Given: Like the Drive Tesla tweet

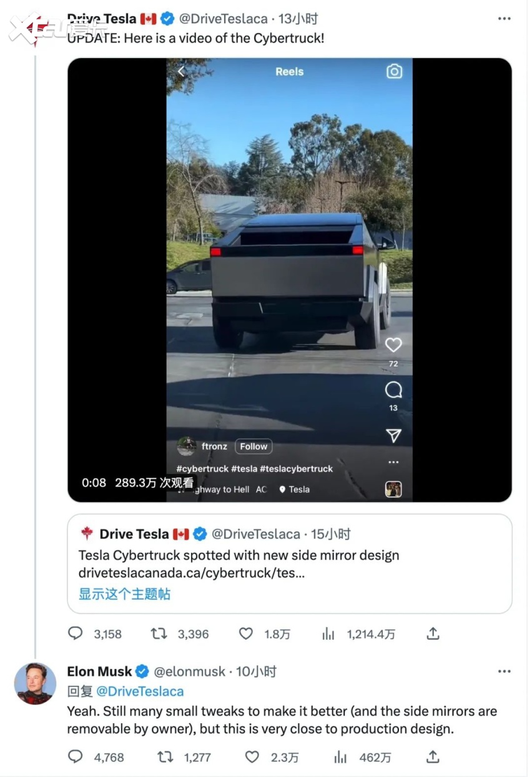Looking at the screenshot, I should click(246, 634).
